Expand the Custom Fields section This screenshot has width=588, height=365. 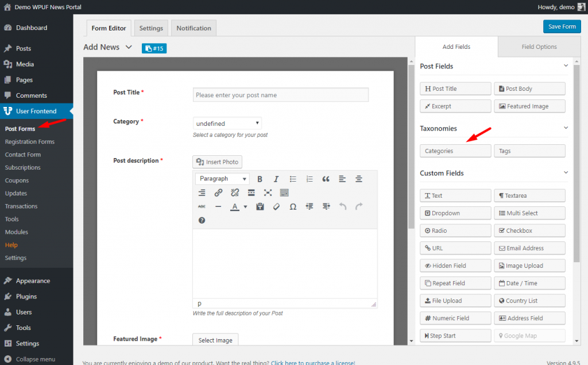[x=566, y=172]
